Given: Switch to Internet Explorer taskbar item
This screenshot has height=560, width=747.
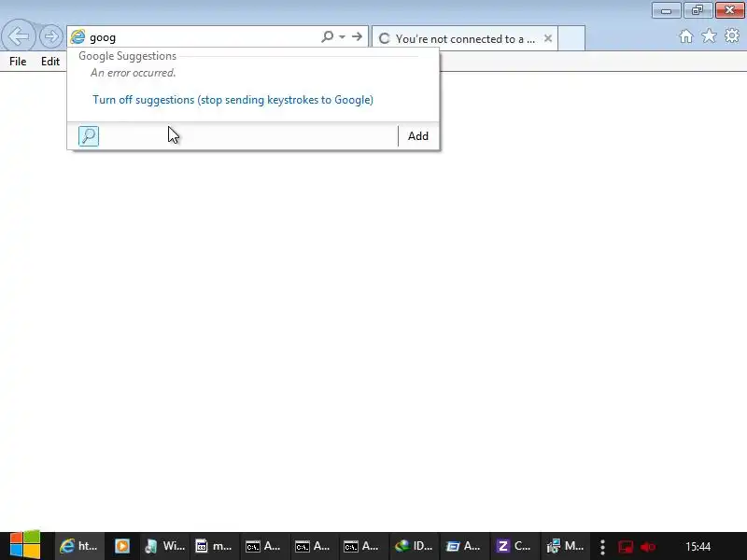Looking at the screenshot, I should point(80,546).
